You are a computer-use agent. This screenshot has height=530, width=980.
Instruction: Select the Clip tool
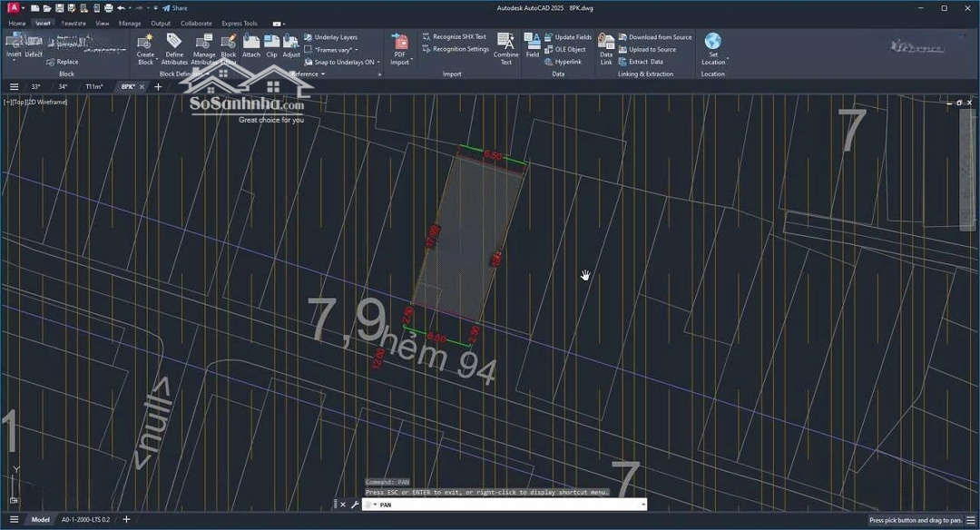pyautogui.click(x=271, y=42)
